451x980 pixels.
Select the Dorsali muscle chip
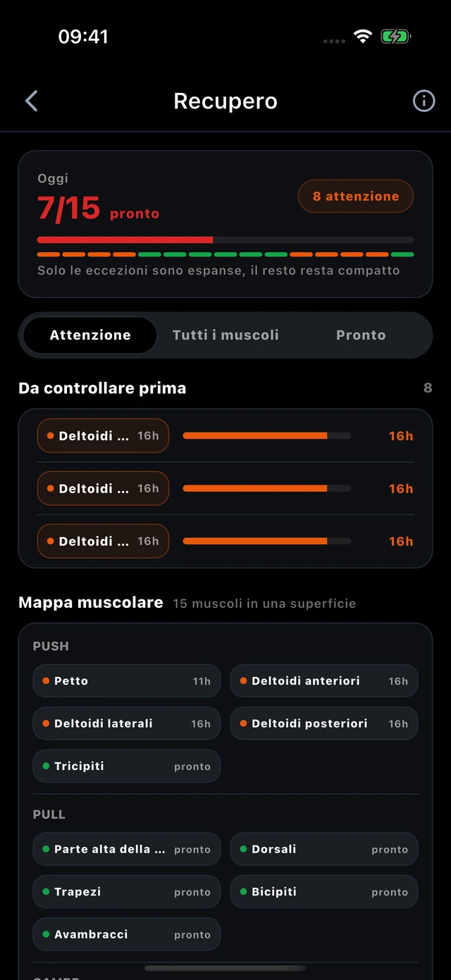click(324, 850)
